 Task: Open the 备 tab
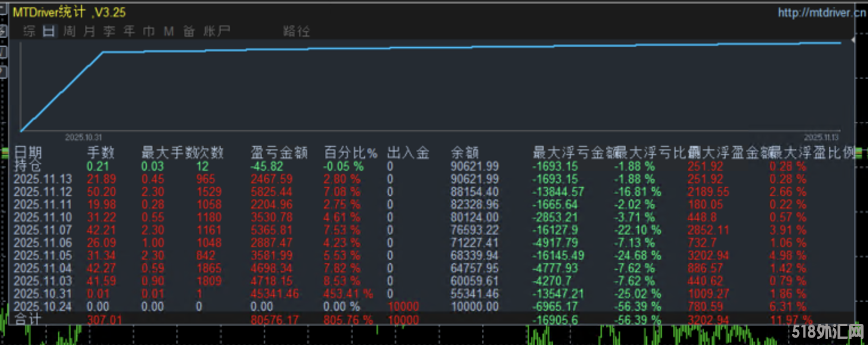click(189, 31)
